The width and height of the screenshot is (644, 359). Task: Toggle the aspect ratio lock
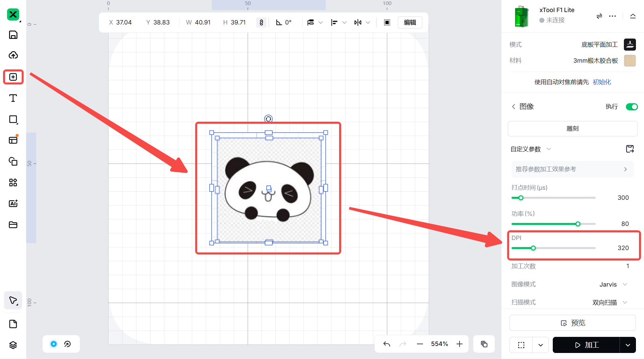261,22
